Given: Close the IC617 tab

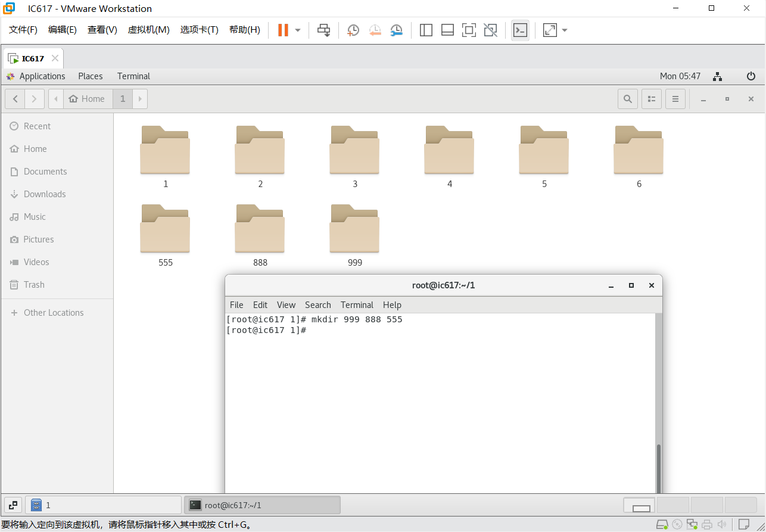Looking at the screenshot, I should 55,58.
